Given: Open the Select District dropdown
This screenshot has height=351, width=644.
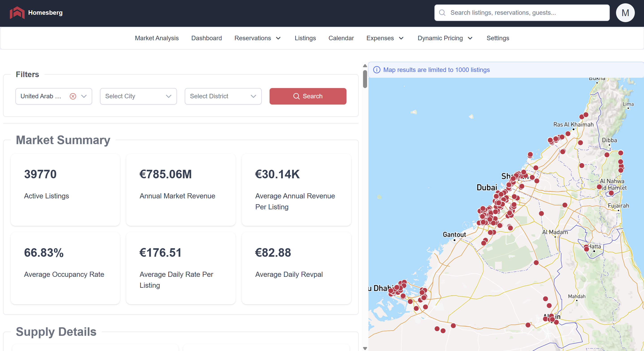Looking at the screenshot, I should 223,96.
